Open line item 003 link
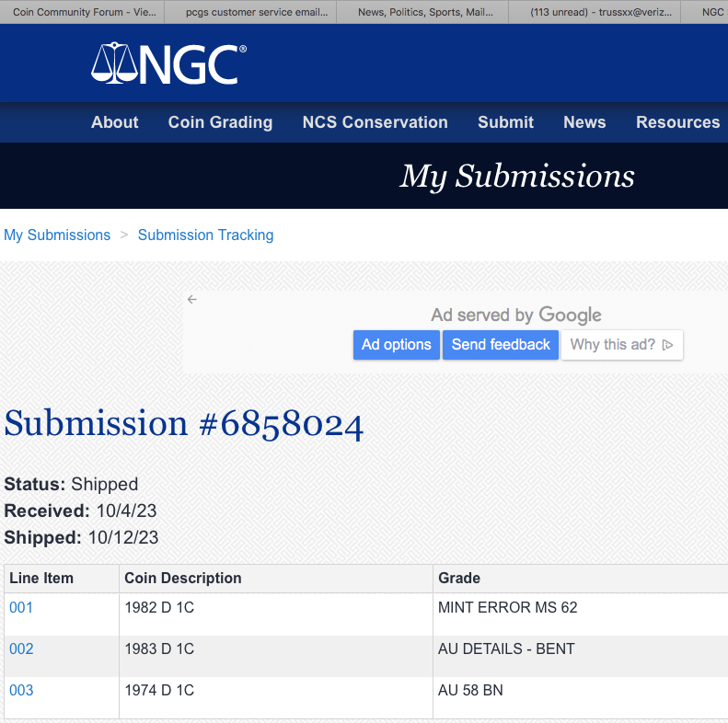 21,691
